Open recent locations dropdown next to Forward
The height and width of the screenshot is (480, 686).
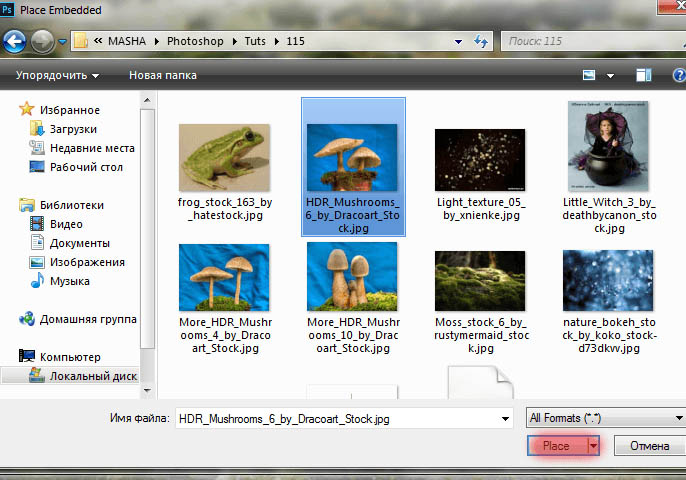pyautogui.click(x=63, y=42)
